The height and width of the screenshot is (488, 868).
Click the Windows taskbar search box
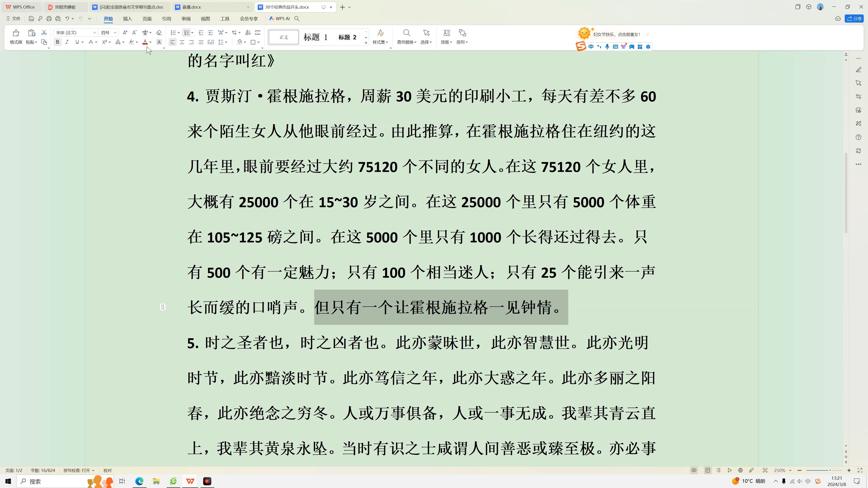coord(65,481)
